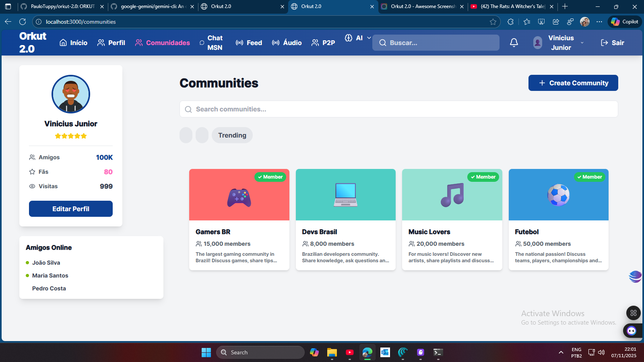This screenshot has width=644, height=362.
Task: Toggle the Member badge on Gamers BR
Action: [x=270, y=177]
